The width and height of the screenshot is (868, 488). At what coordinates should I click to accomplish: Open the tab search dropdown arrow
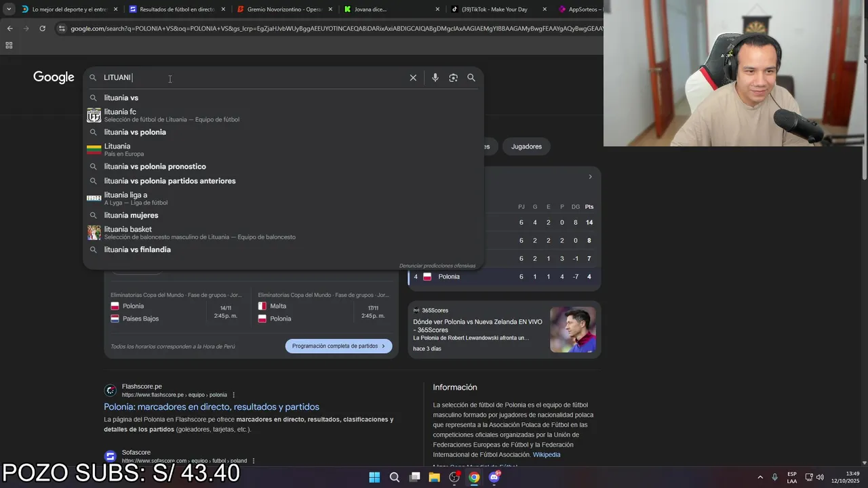pyautogui.click(x=9, y=9)
